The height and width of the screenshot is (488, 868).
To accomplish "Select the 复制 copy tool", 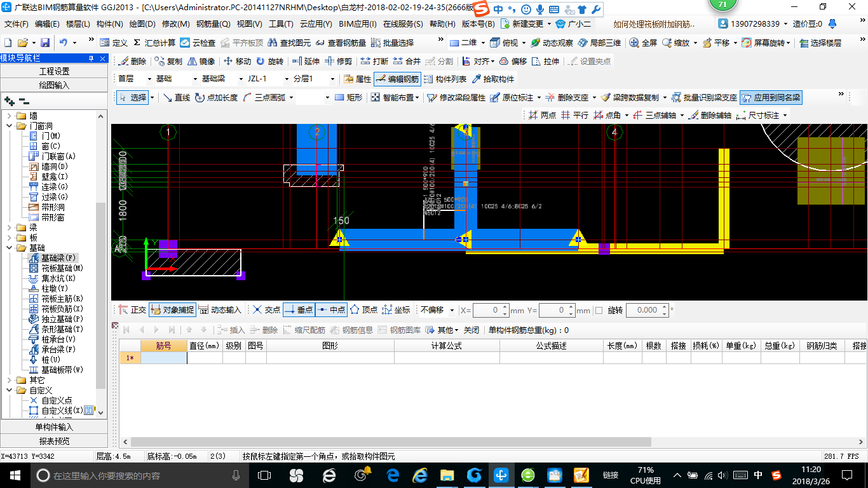I will point(168,62).
